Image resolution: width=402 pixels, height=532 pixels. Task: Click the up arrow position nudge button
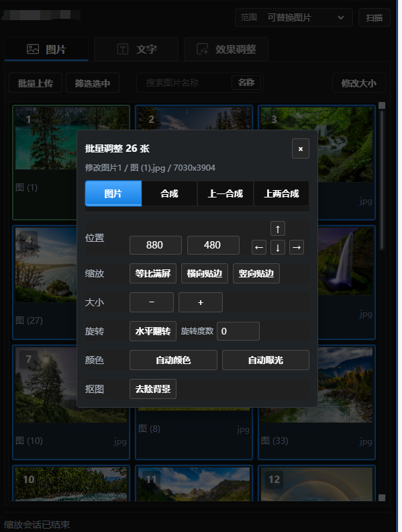pyautogui.click(x=278, y=228)
